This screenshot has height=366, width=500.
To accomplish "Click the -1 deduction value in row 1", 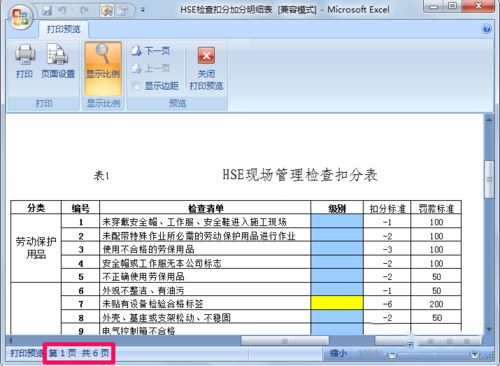I will tap(387, 222).
